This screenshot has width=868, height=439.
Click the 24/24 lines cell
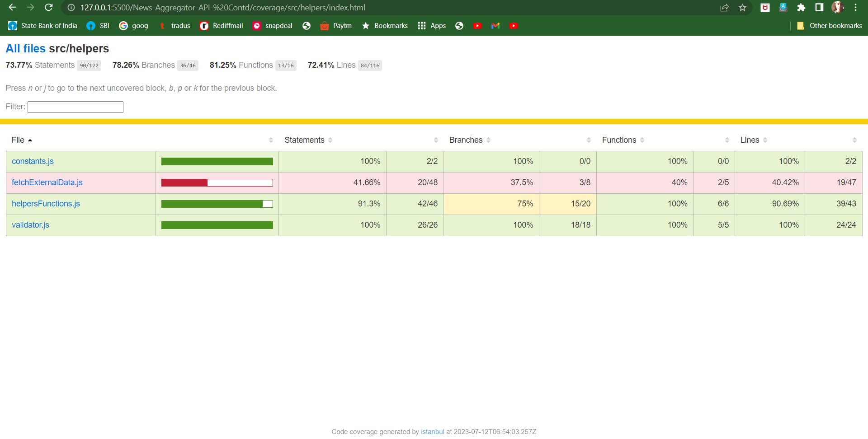(x=834, y=225)
